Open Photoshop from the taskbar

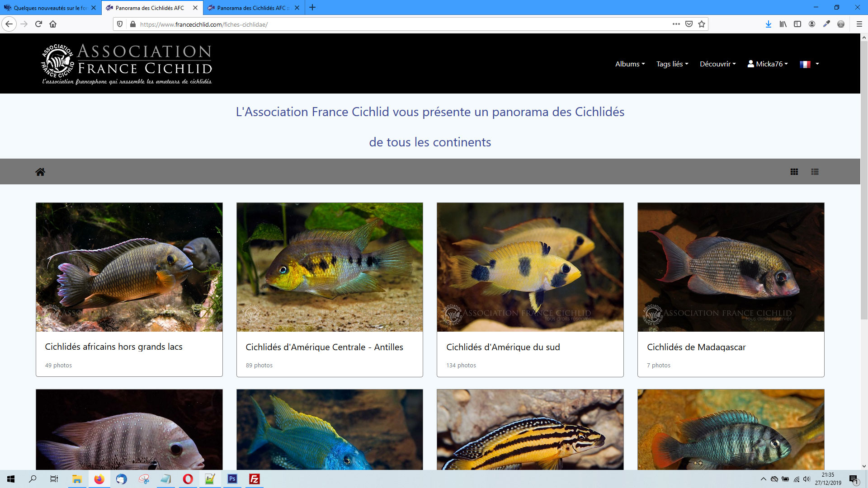coord(232,479)
